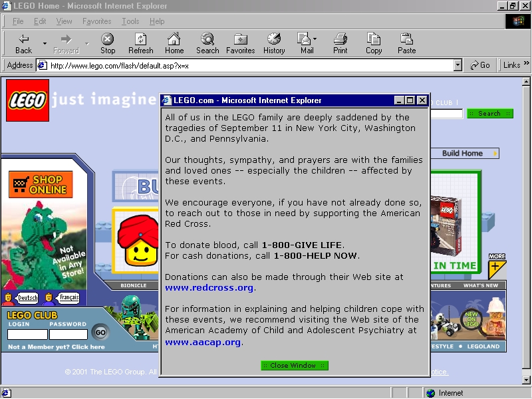The image size is (532, 399).
Task: Click the status bar page icon
Action: click(6, 393)
